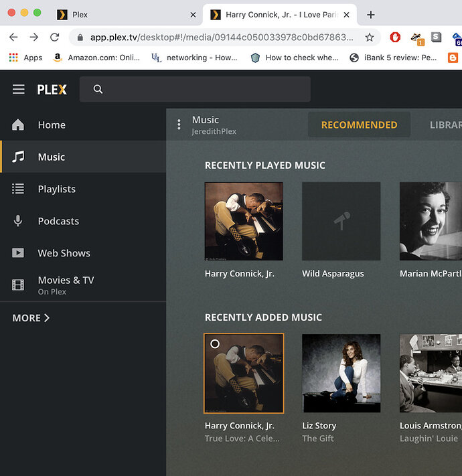
Task: Open the iBank 5 review bookmark
Action: pyautogui.click(x=393, y=58)
